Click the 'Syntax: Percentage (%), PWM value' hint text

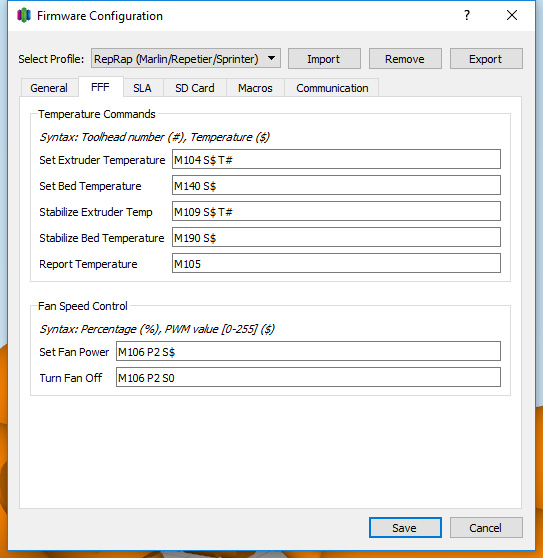(x=157, y=329)
